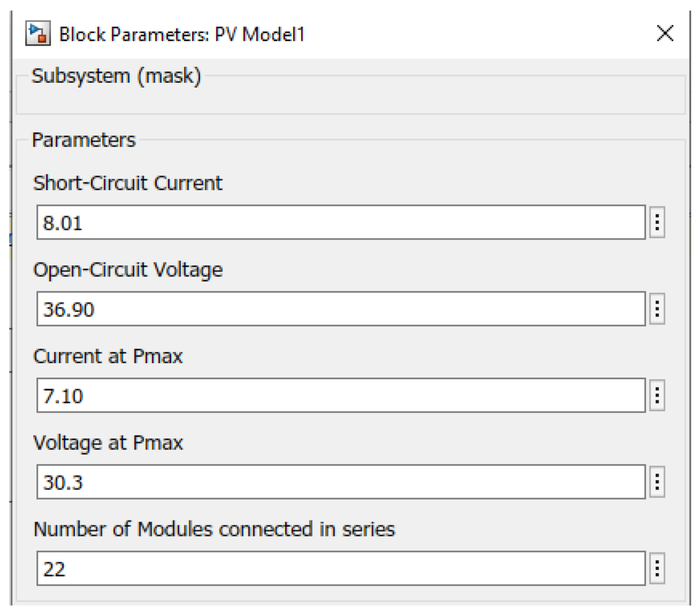Image resolution: width=700 pixels, height=613 pixels.
Task: Click the Open-Circuit Voltage input showing 36.90
Action: [341, 309]
